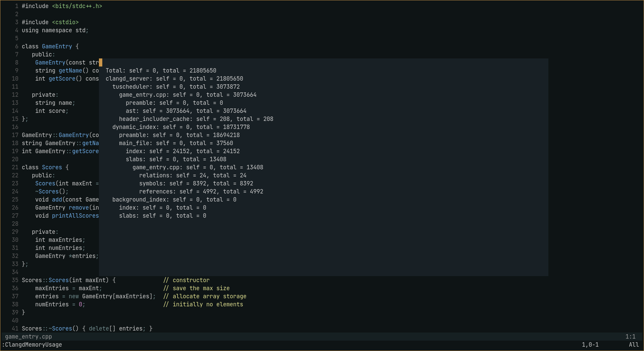Screen dimensions: 644x351
Task: Click the header_includer_cache line
Action: tap(196, 119)
